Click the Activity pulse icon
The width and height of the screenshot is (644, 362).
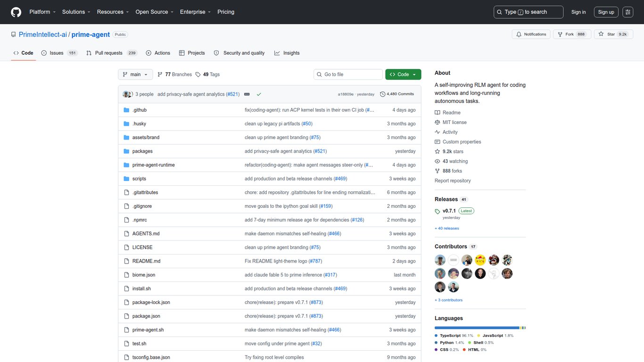438,132
